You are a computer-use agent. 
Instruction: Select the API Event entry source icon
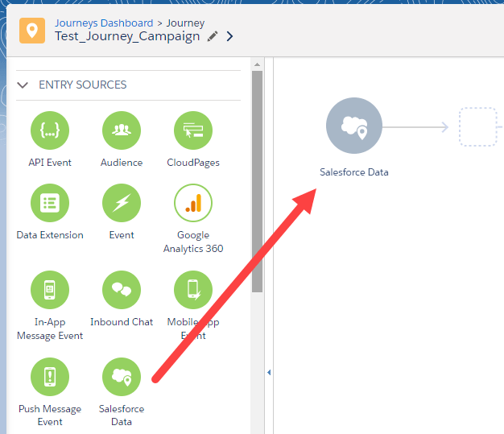pyautogui.click(x=50, y=130)
